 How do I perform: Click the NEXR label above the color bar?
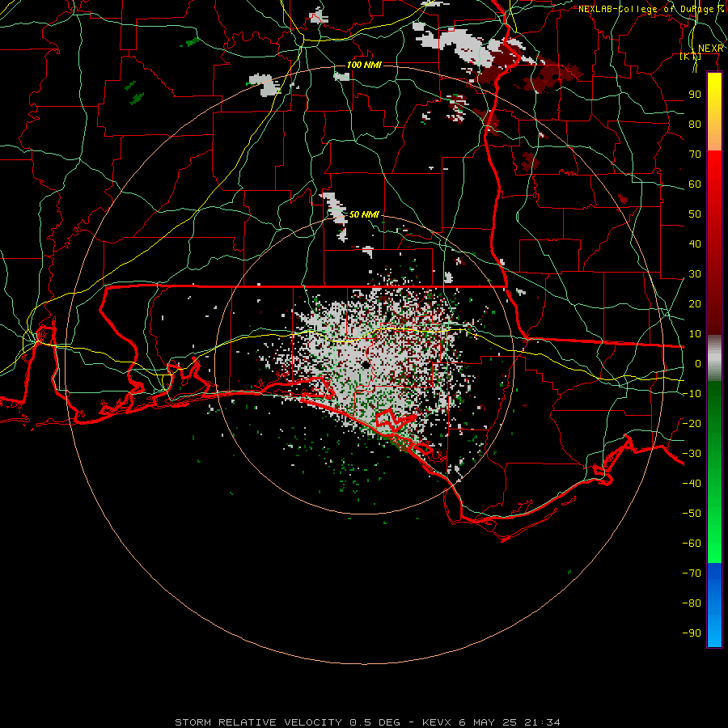coord(710,49)
